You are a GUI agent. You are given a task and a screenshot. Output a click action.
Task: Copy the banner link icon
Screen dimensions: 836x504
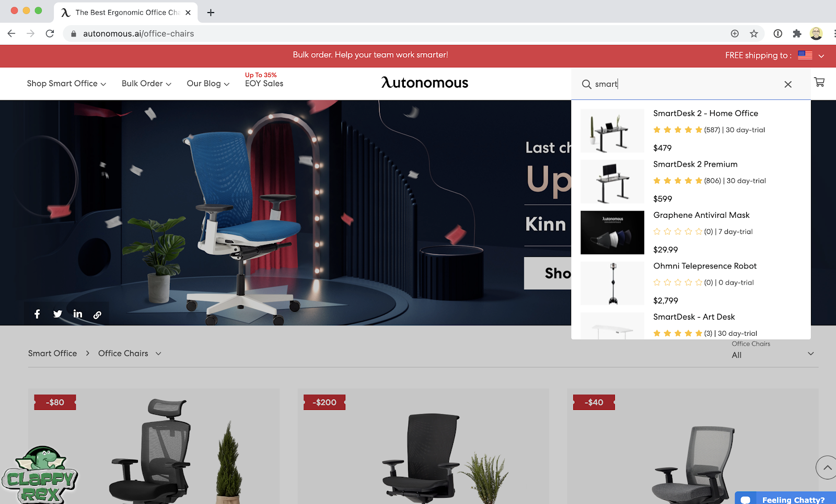pyautogui.click(x=97, y=314)
